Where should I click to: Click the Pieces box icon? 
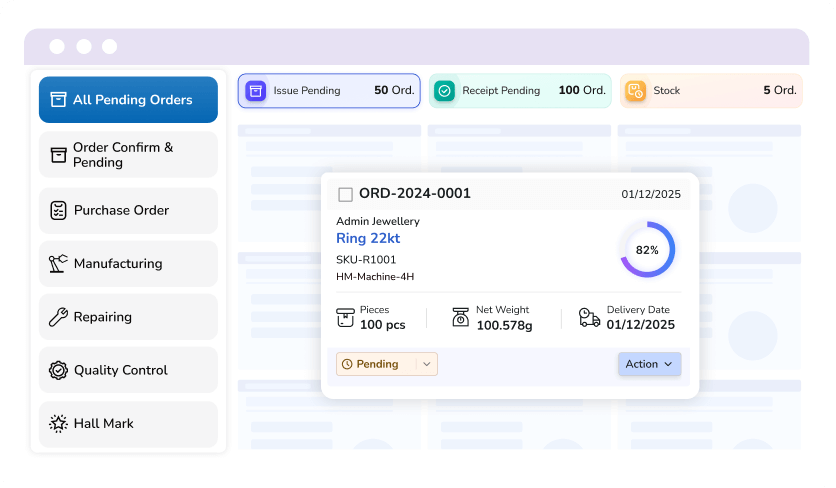pyautogui.click(x=345, y=318)
